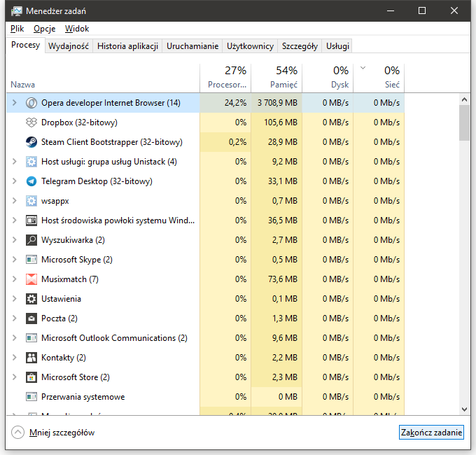Open the Plik menu
Screen dimensions: 476x455
point(17,29)
